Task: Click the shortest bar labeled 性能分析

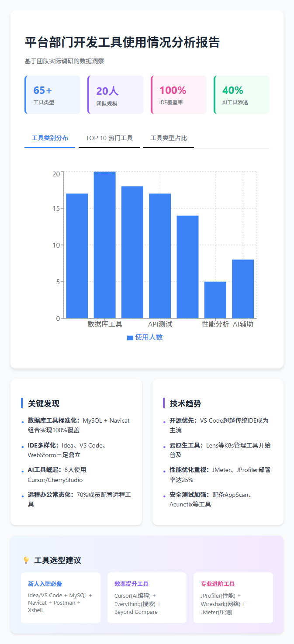Action: tap(215, 300)
